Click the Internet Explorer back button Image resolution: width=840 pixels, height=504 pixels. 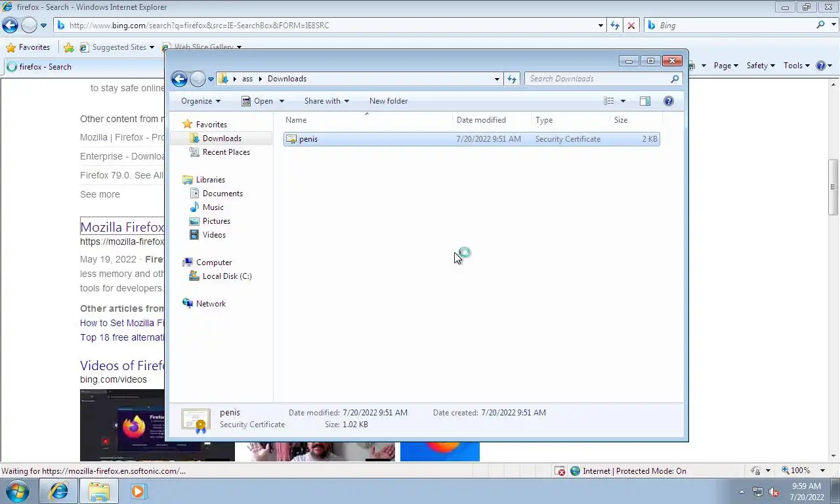pyautogui.click(x=10, y=26)
